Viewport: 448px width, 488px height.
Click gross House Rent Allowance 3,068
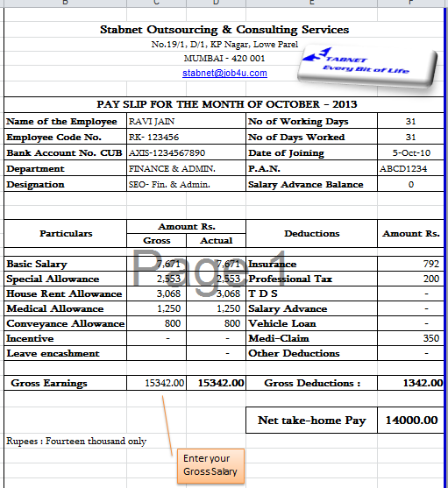(157, 294)
